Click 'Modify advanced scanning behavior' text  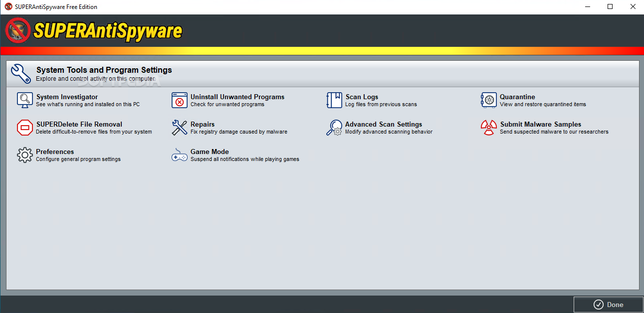[389, 132]
